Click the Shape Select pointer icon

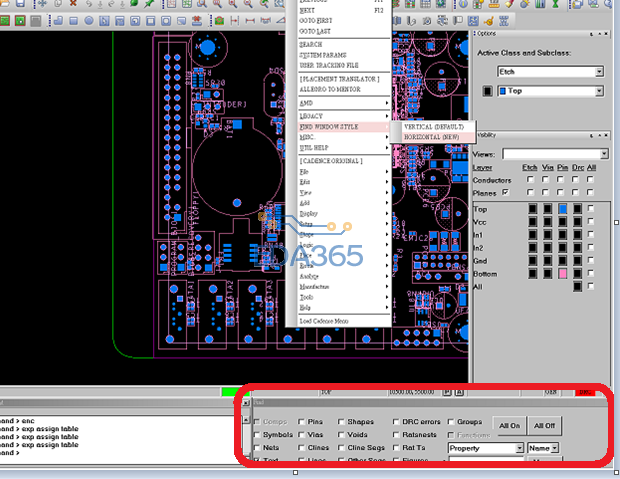click(104, 21)
